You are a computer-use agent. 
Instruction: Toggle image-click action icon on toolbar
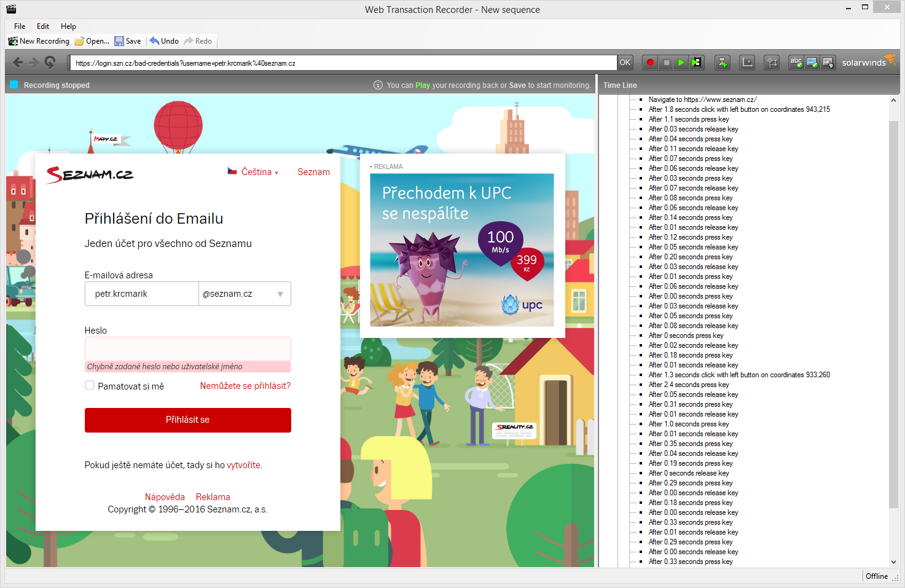[829, 62]
